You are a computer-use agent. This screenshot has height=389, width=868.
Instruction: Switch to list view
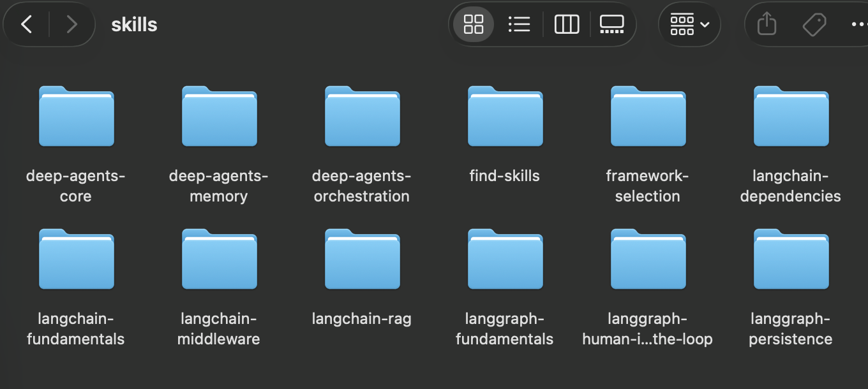click(519, 25)
